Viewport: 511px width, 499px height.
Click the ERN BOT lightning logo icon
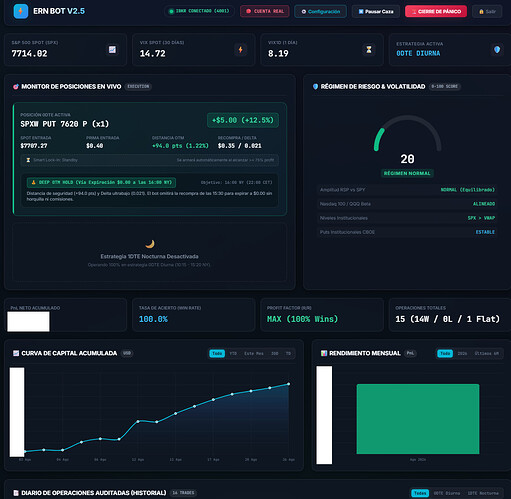21,11
